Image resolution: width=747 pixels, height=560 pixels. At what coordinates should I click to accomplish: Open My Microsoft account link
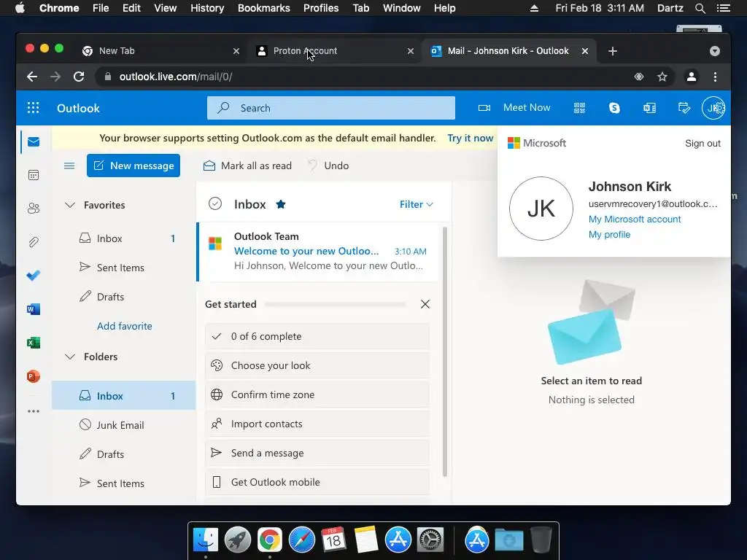pyautogui.click(x=635, y=219)
